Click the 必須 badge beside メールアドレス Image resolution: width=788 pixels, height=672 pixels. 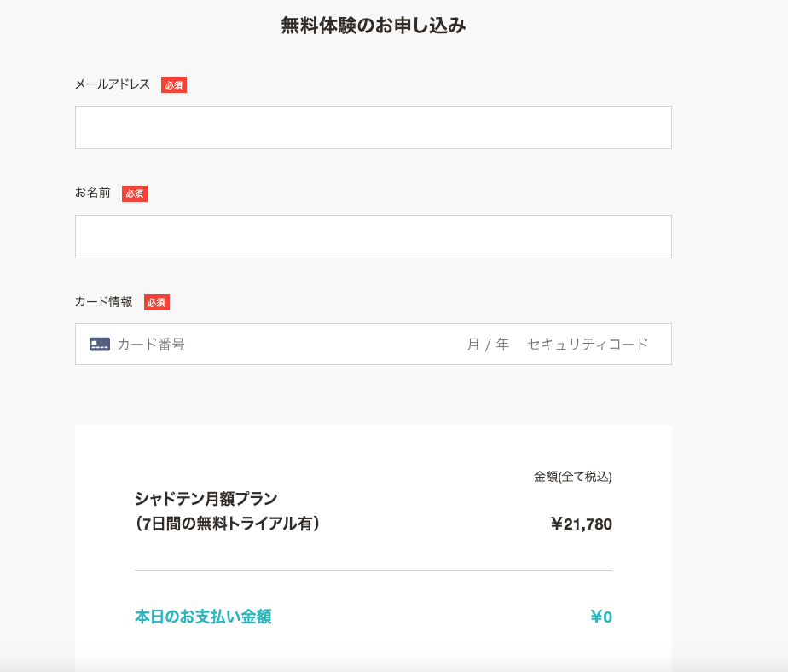point(174,85)
